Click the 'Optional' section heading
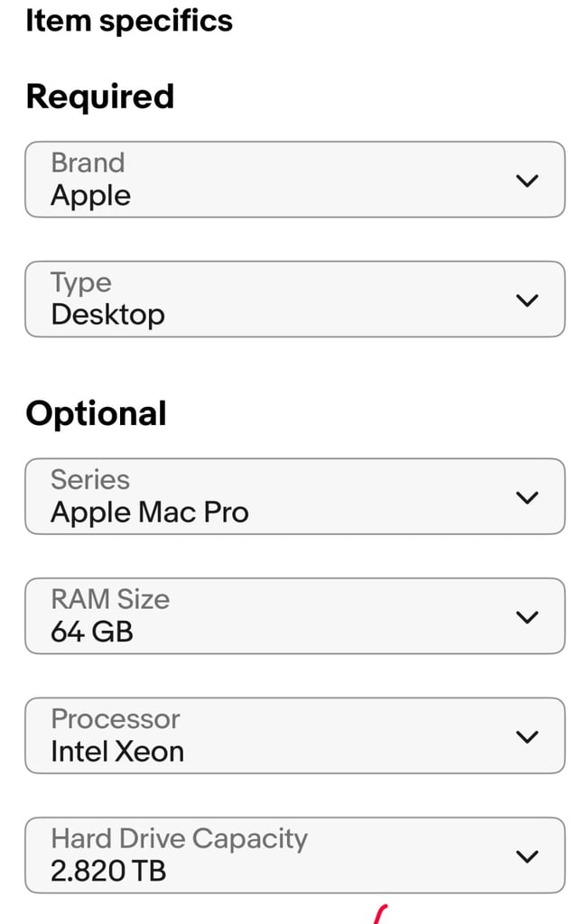This screenshot has height=924, width=585. pos(96,413)
